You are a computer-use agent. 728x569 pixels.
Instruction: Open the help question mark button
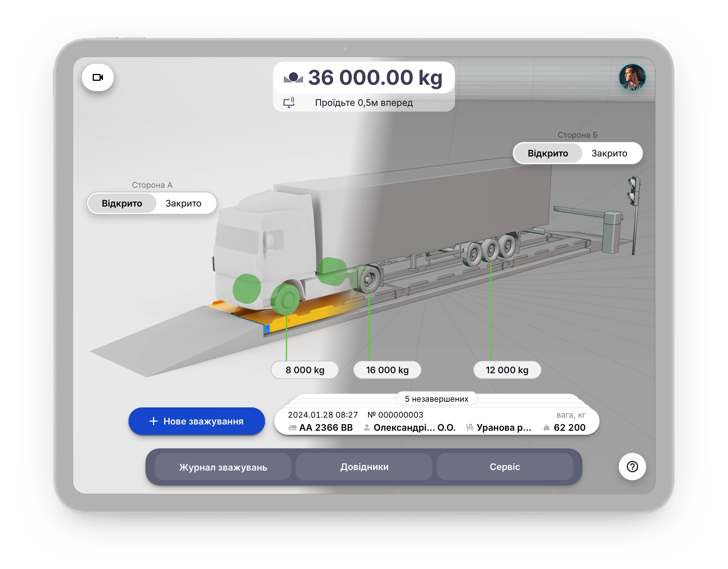pos(632,466)
